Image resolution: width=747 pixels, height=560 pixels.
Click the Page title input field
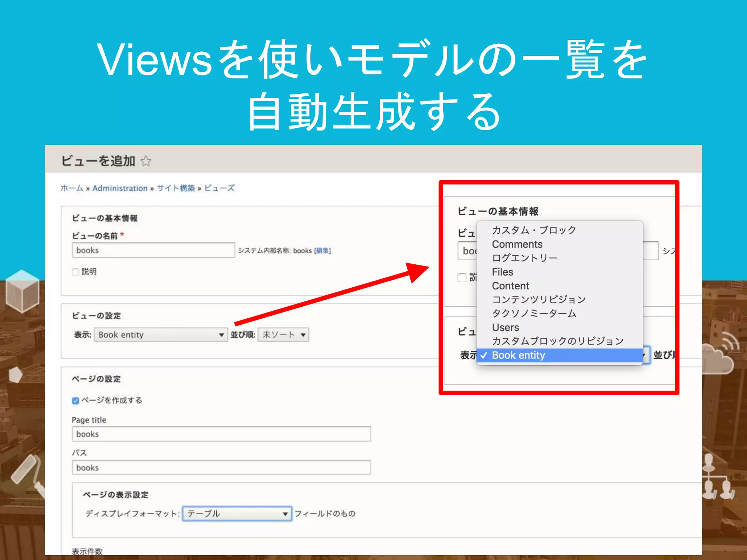pos(221,434)
